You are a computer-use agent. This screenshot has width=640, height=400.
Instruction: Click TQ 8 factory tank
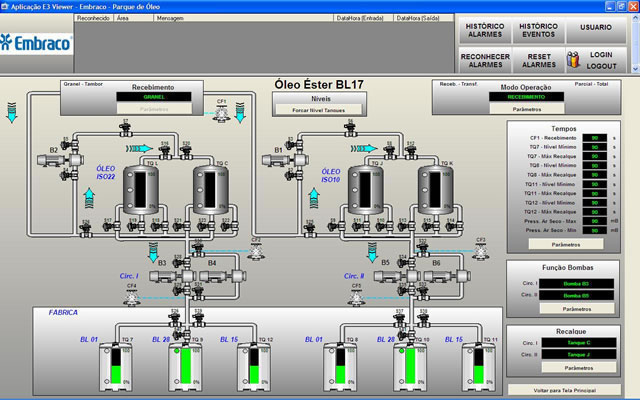tap(340, 367)
